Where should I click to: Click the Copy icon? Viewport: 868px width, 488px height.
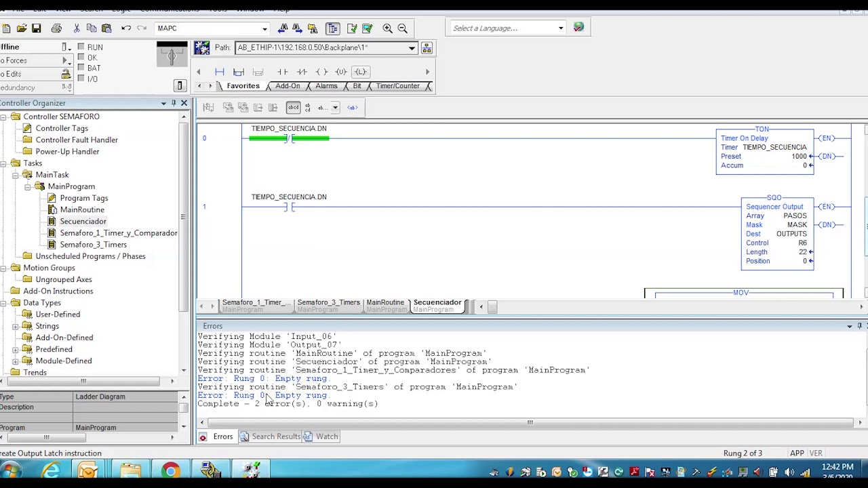pyautogui.click(x=92, y=28)
